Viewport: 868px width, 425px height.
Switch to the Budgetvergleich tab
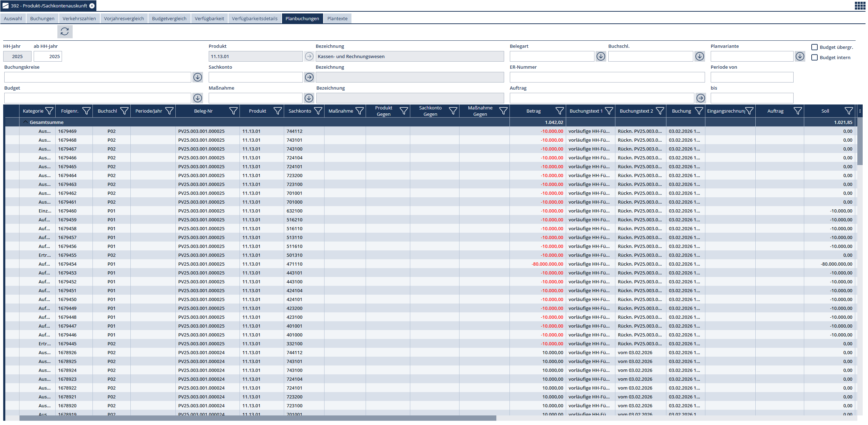point(169,18)
